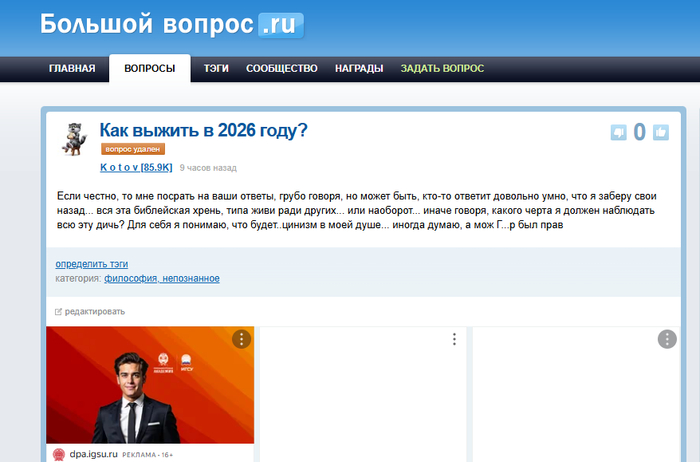The image size is (700, 462).
Task: Select the ВОПРОСЫ tab
Action: 149,69
